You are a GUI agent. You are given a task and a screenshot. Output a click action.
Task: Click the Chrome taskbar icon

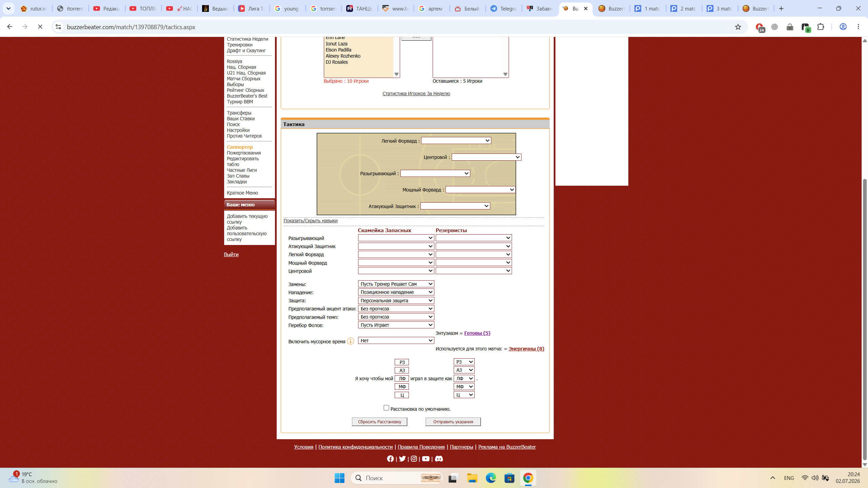528,478
